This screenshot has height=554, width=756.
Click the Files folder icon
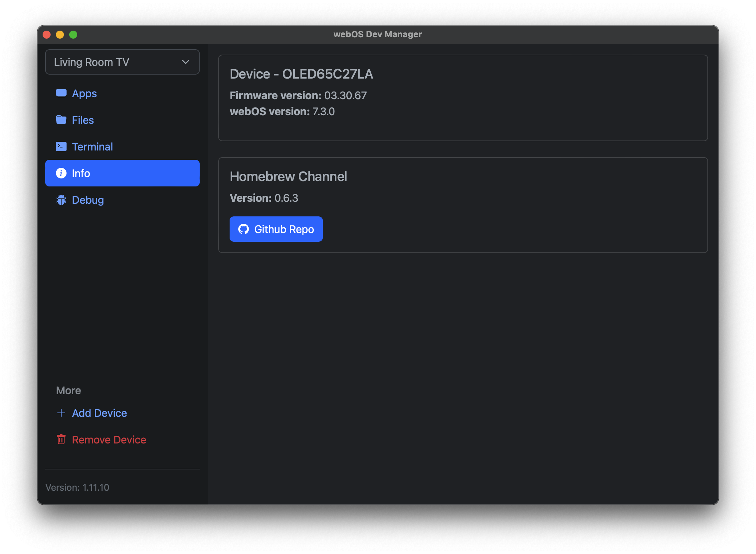[61, 120]
